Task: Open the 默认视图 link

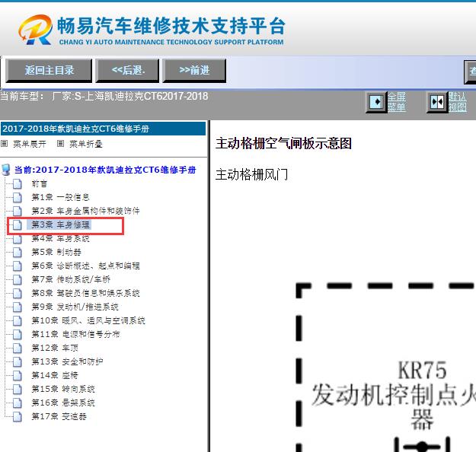Action: pyautogui.click(x=458, y=102)
